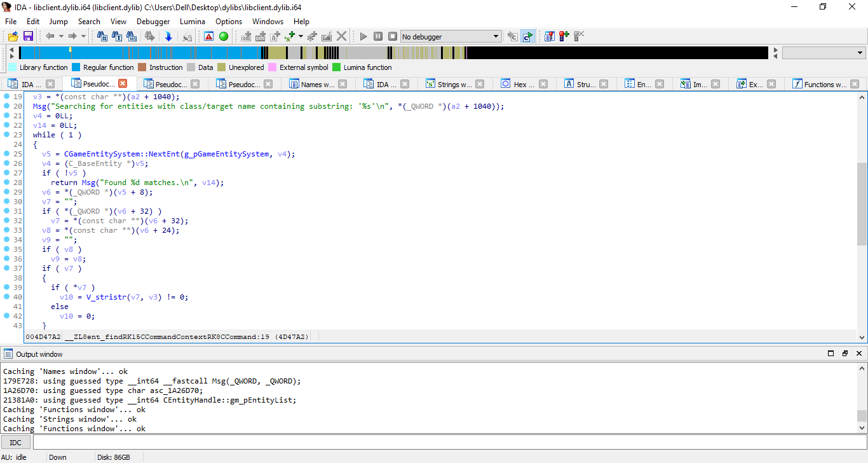Viewport: 868px width, 463px height.
Task: Toggle the highlighted run-to-cursor debugger icon
Action: pyautogui.click(x=527, y=36)
